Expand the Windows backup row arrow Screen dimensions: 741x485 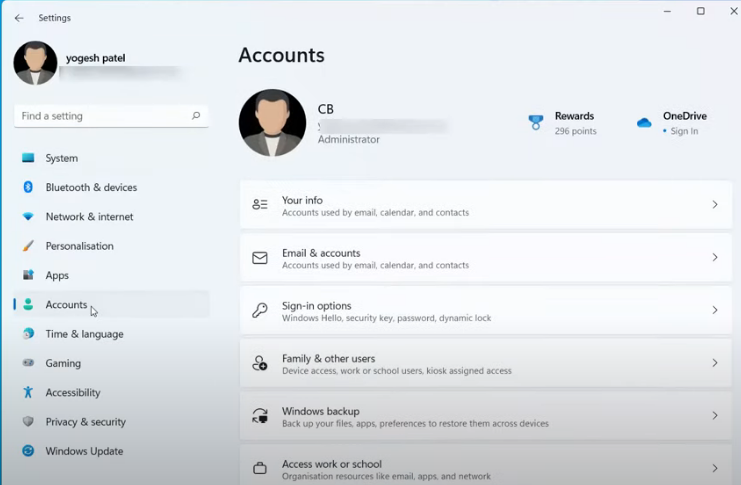coord(714,416)
